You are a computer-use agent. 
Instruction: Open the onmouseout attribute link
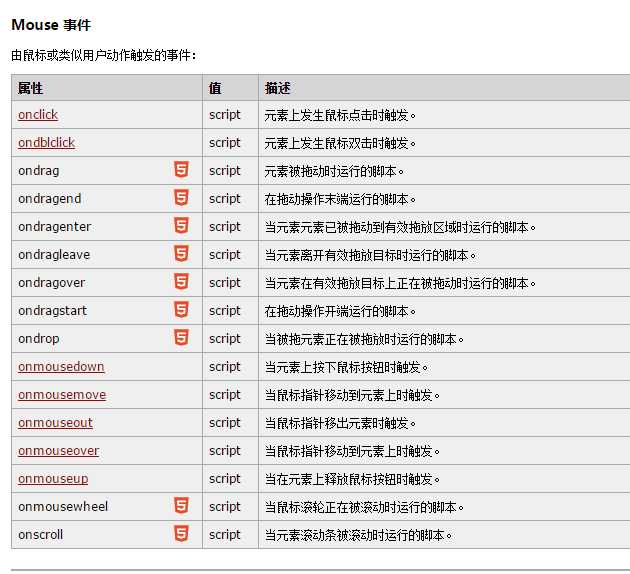point(55,423)
